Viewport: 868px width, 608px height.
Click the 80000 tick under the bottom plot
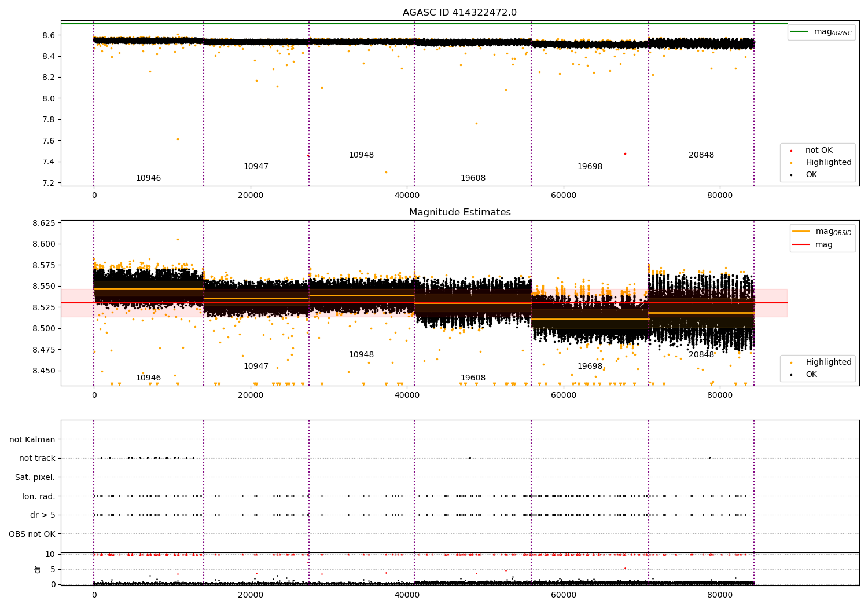(719, 595)
